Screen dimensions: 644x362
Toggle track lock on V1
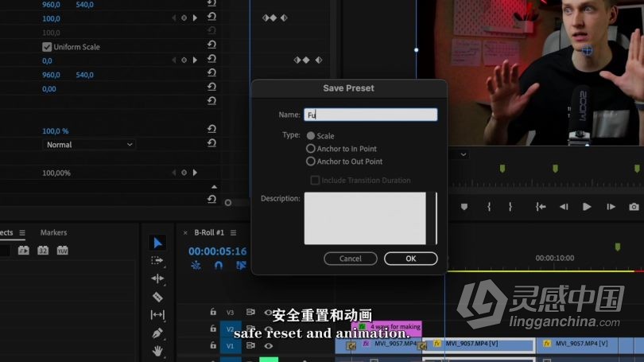point(213,345)
